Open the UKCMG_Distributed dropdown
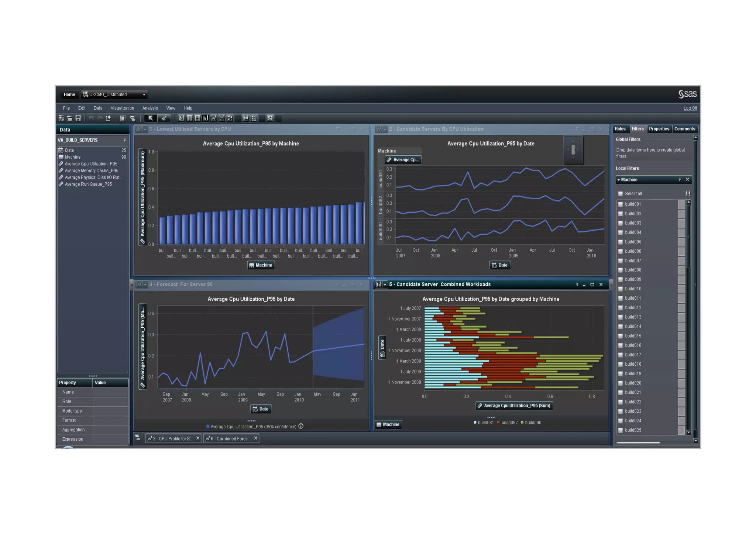Viewport: 756px width, 534px height. click(x=144, y=95)
